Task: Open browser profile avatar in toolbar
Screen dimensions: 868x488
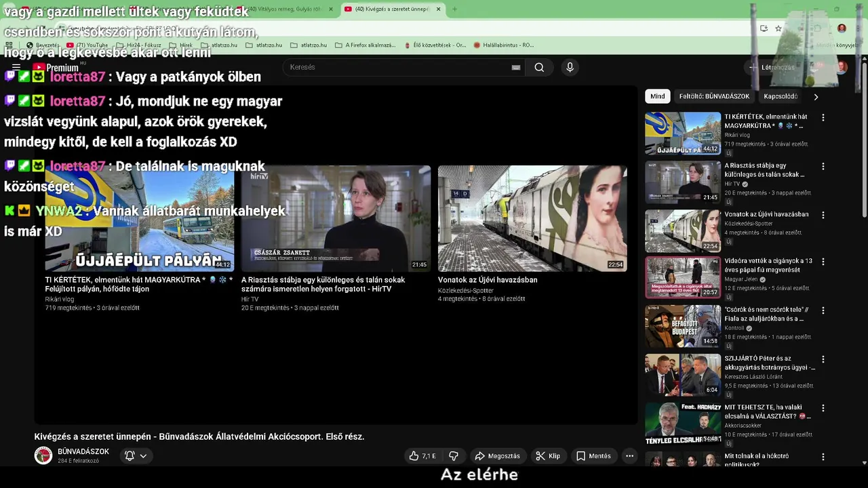Action: click(x=842, y=28)
